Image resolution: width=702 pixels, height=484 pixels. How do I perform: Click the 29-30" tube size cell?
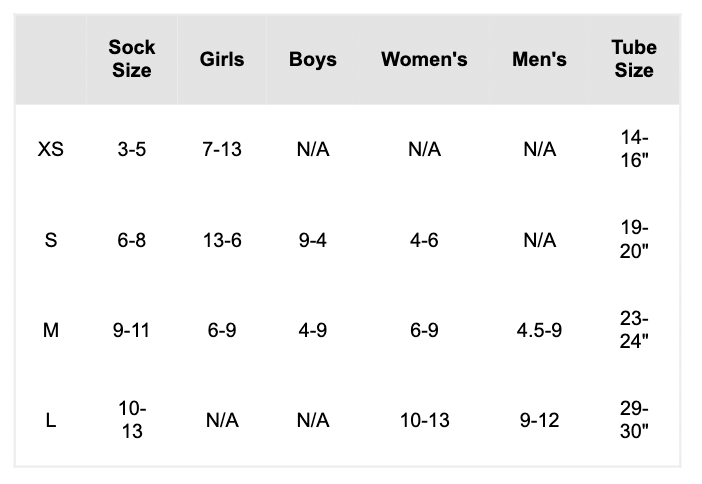click(x=634, y=421)
